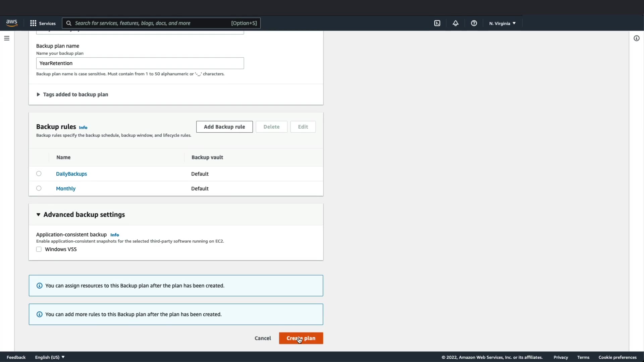Open the N. Virginia region dropdown
This screenshot has height=362, width=644.
(502, 23)
